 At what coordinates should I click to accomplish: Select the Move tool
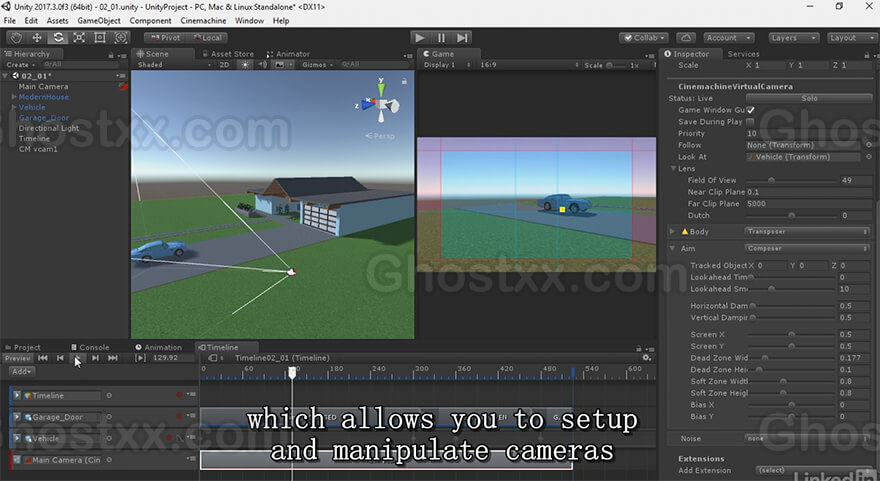[x=37, y=38]
